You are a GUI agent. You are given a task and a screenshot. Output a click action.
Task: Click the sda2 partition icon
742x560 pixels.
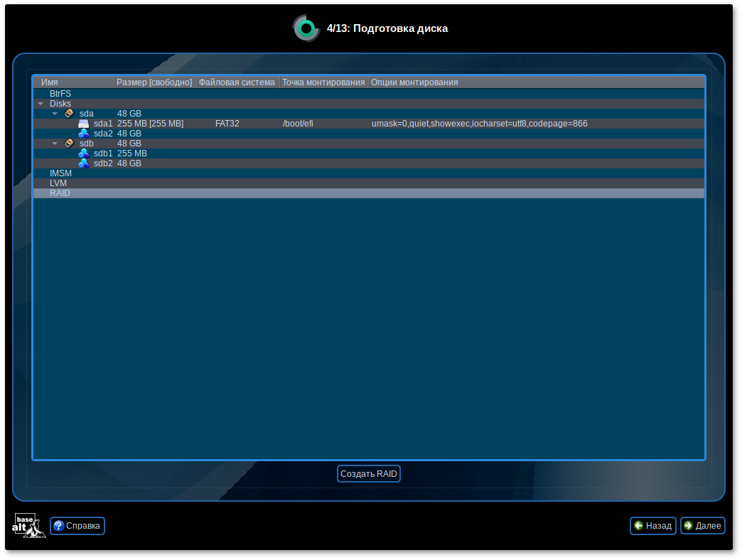click(84, 134)
